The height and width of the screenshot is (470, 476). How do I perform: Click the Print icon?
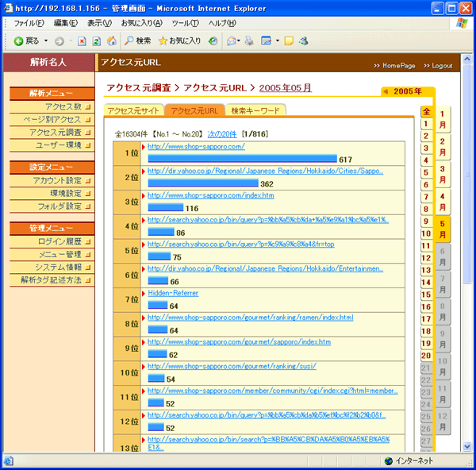coord(249,40)
